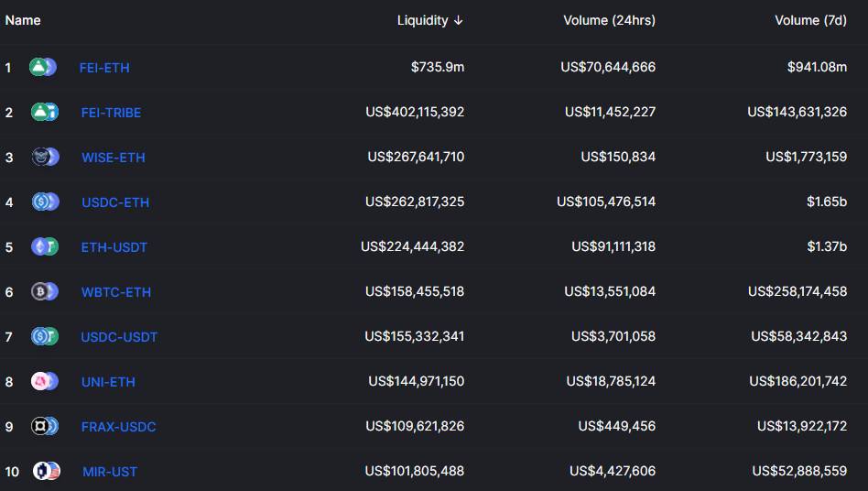Sort by the Name column header

pos(23,20)
